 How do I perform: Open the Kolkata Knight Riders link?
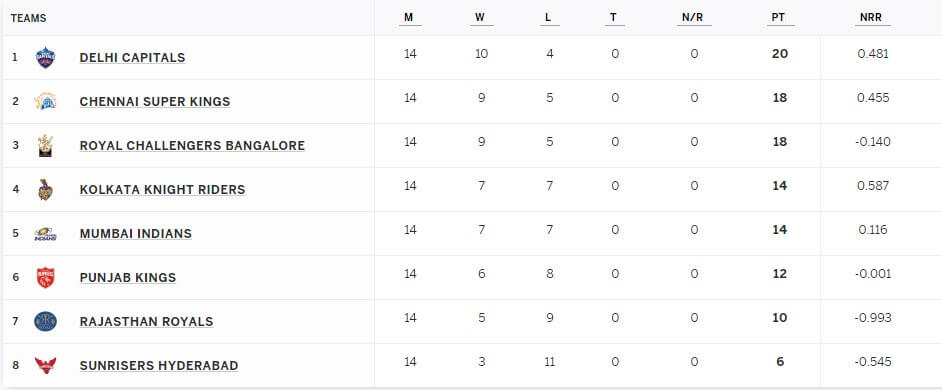point(162,189)
